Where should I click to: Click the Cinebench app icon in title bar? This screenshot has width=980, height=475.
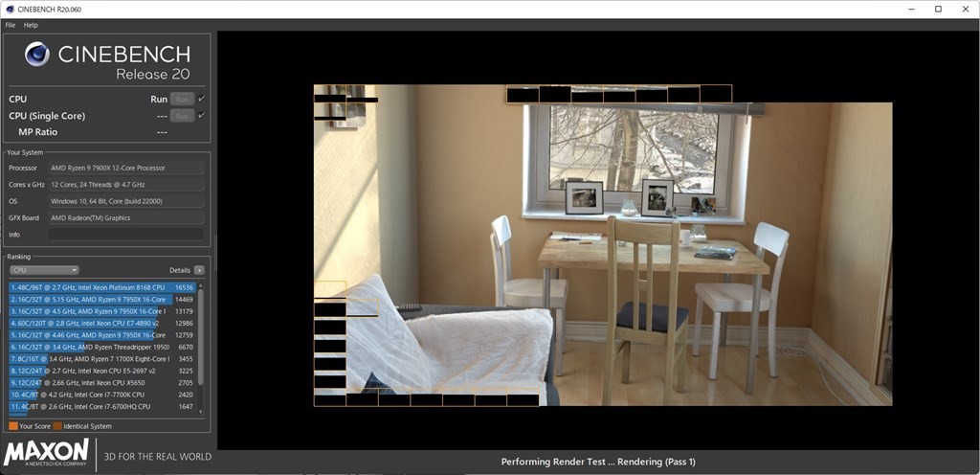(9, 9)
